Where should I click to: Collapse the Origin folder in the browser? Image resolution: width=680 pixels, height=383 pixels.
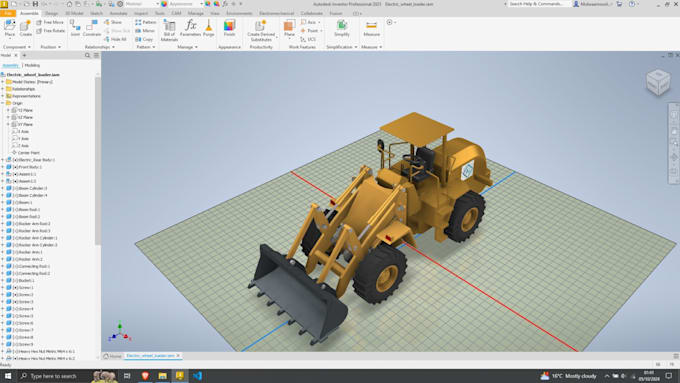click(3, 103)
